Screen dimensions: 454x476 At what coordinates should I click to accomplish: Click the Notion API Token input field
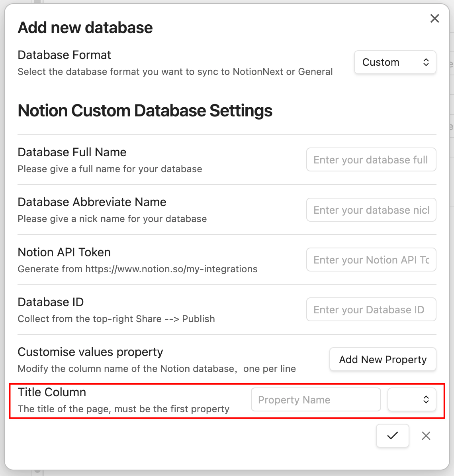coord(371,260)
